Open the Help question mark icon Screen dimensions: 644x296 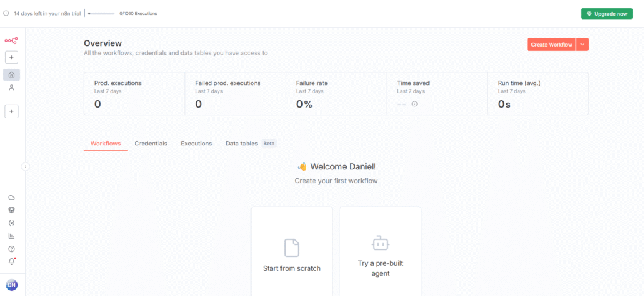click(x=11, y=249)
